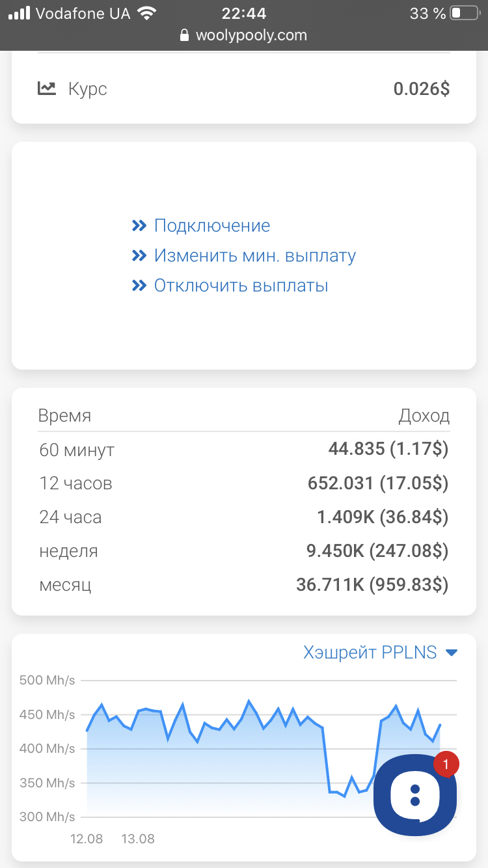Image resolution: width=488 pixels, height=868 pixels.
Task: Open Изменить мин. выплату link
Action: point(255,256)
